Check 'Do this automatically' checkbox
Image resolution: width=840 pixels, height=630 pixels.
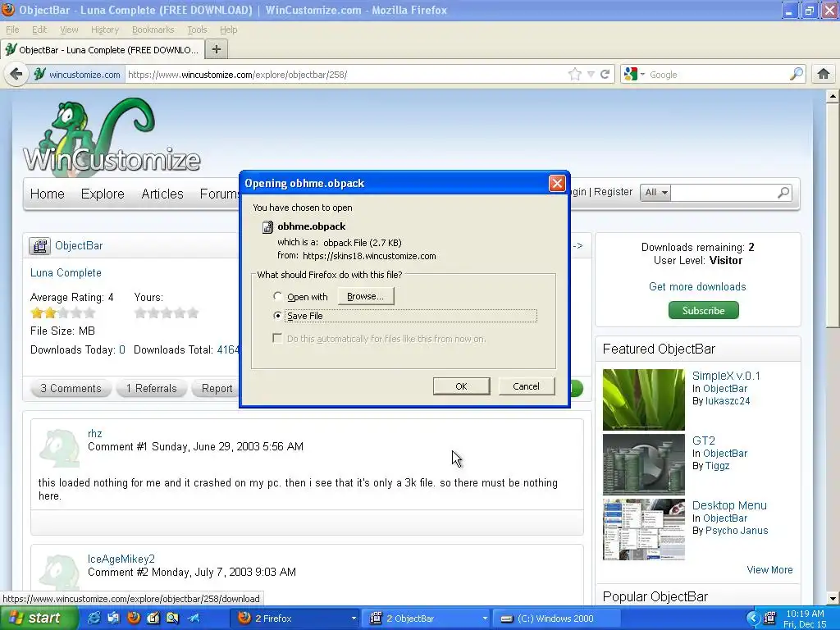277,338
